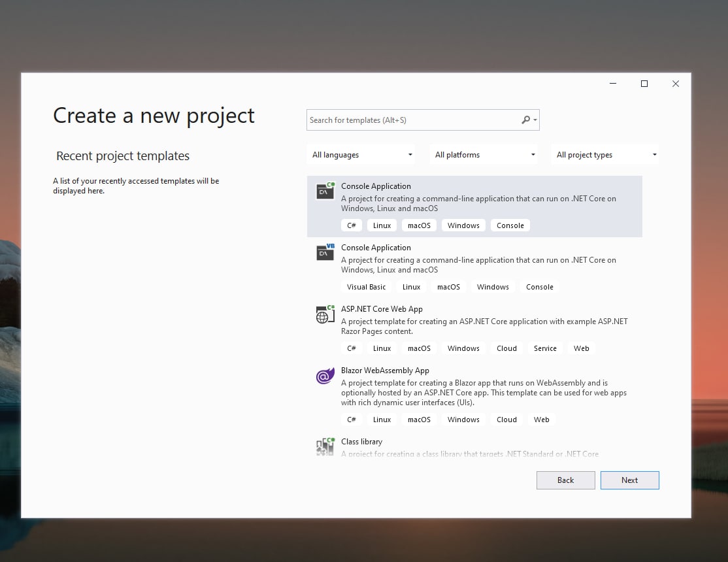Click the C# tag on Blazor template
Image resolution: width=728 pixels, height=562 pixels.
352,420
